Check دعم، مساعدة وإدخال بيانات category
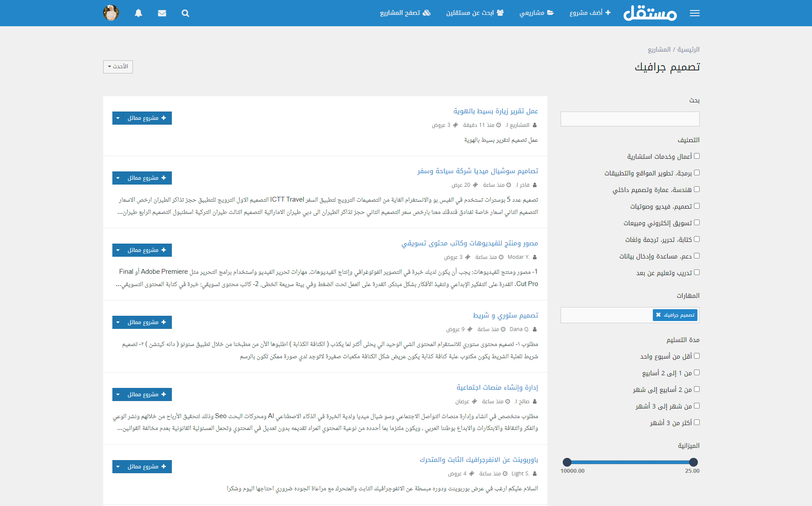The height and width of the screenshot is (506, 812). pos(697,256)
